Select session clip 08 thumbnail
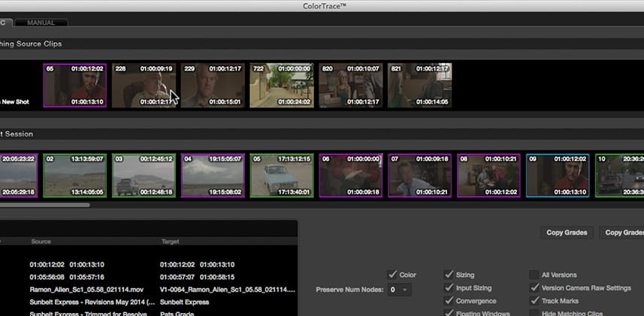This screenshot has width=644, height=316. pos(488,176)
